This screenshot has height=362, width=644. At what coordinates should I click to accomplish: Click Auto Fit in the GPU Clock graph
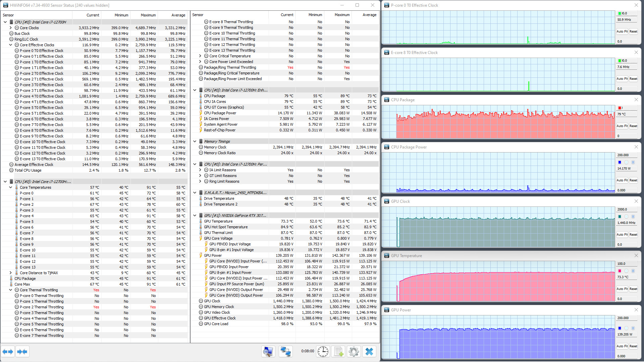(622, 235)
